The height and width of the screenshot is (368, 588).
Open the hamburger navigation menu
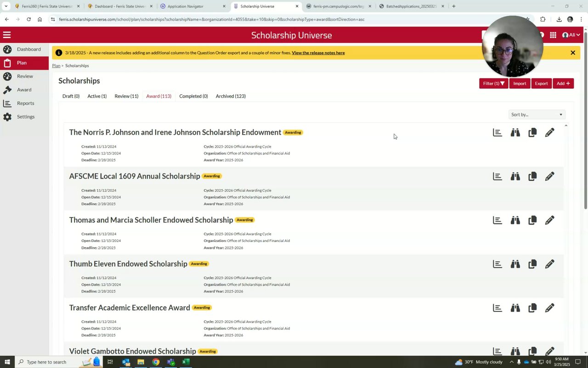pyautogui.click(x=7, y=35)
